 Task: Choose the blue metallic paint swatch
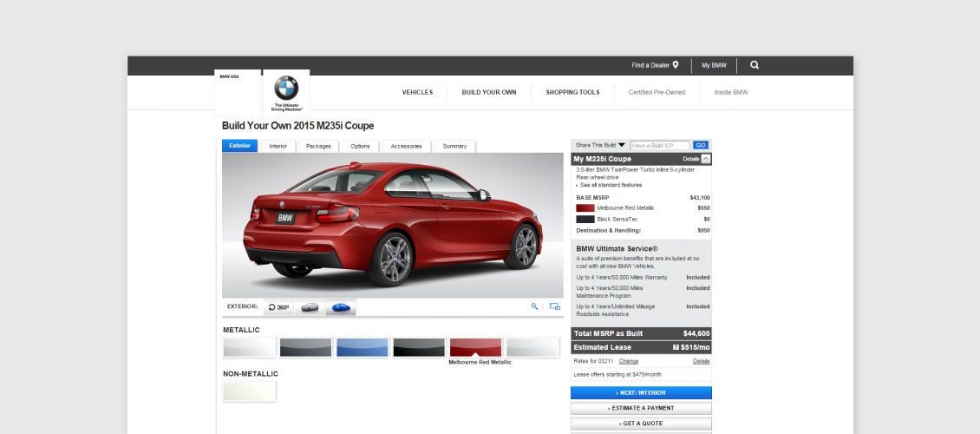(x=363, y=348)
